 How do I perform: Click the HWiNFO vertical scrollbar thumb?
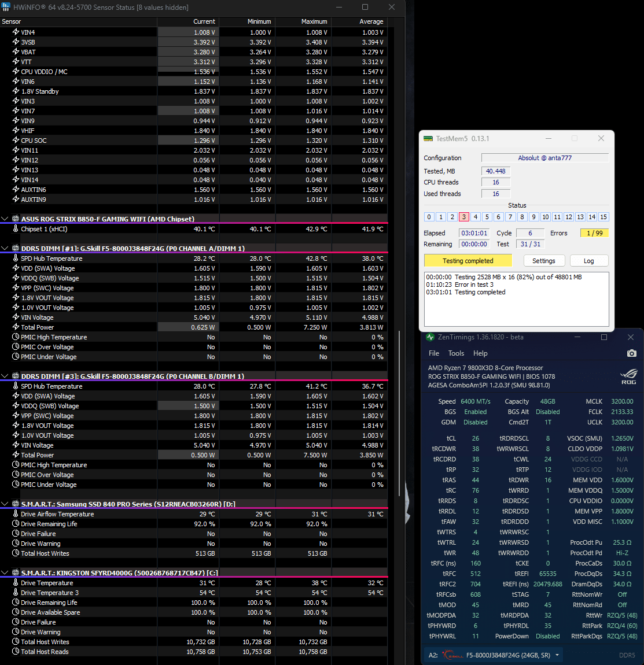tap(399, 413)
